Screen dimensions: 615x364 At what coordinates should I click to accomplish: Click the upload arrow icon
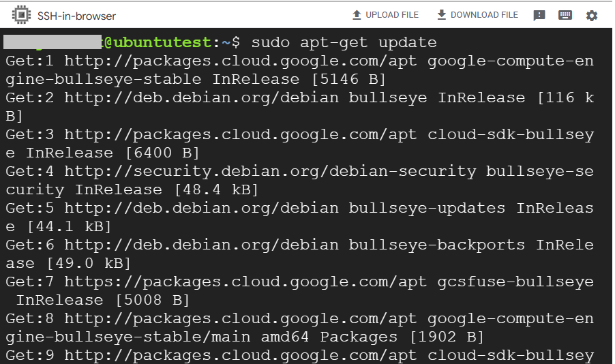[x=357, y=15]
